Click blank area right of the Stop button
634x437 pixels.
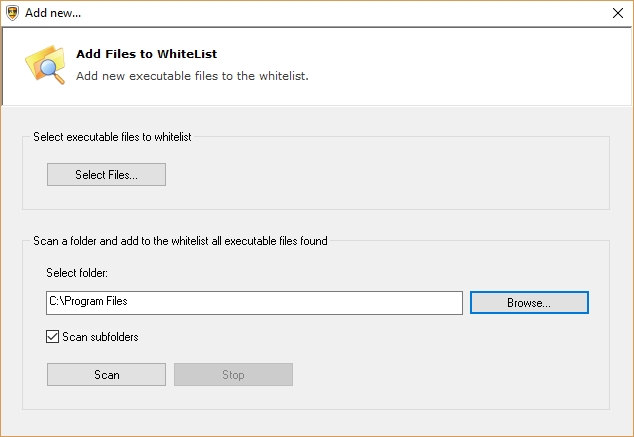coord(450,375)
